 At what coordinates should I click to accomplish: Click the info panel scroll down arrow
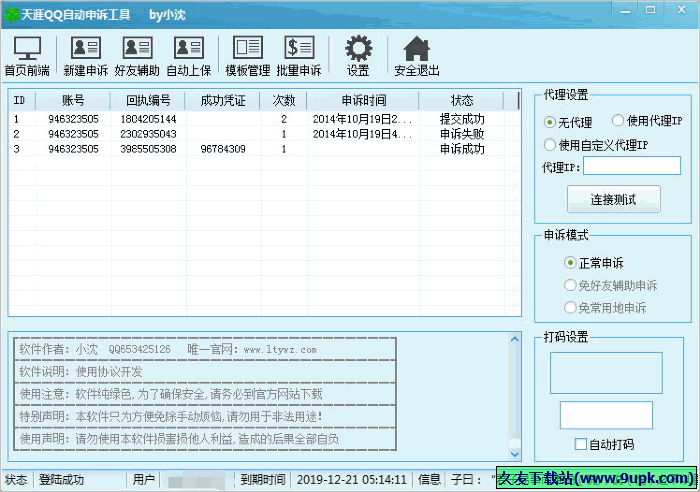pos(515,454)
